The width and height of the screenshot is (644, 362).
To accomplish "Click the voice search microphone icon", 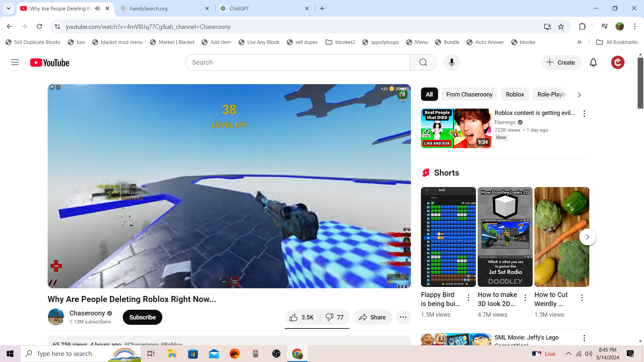I will tap(451, 62).
